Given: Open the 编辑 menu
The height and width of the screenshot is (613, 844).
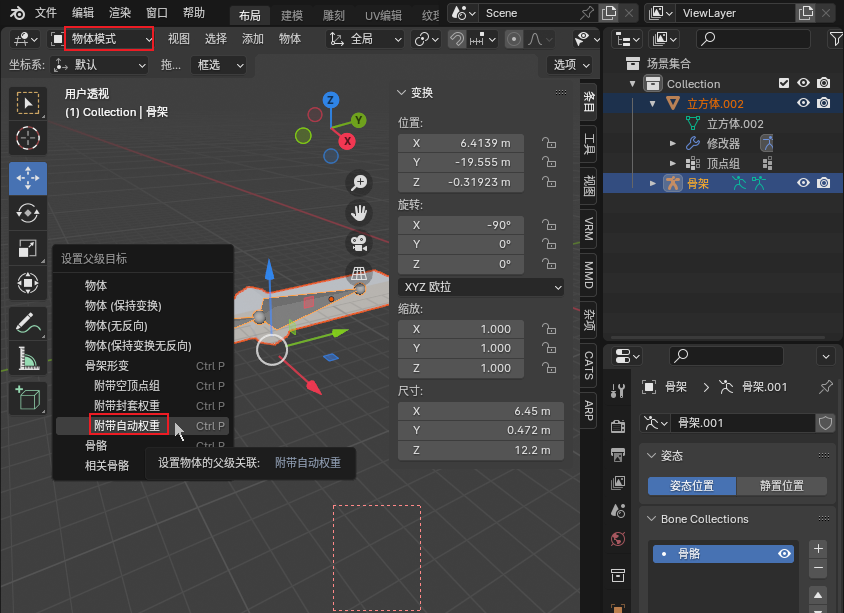Looking at the screenshot, I should [83, 13].
